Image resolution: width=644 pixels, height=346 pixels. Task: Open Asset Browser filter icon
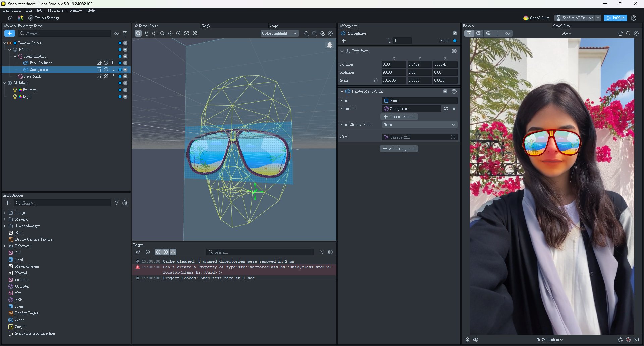pyautogui.click(x=117, y=203)
